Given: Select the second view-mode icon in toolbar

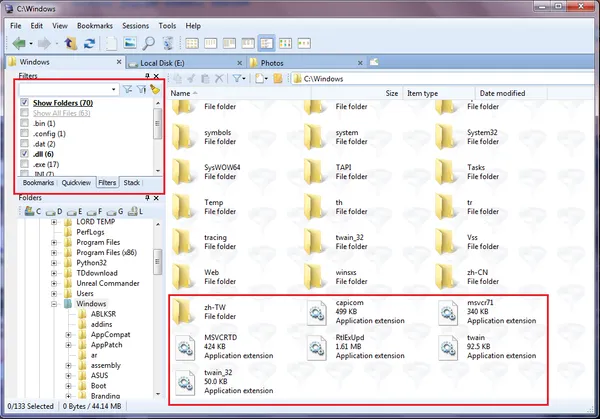Looking at the screenshot, I should click(210, 43).
